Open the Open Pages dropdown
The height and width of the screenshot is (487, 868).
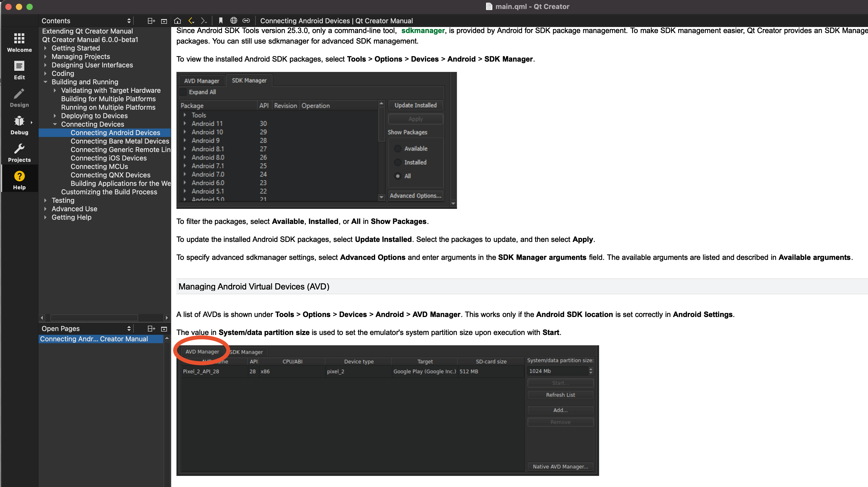86,328
